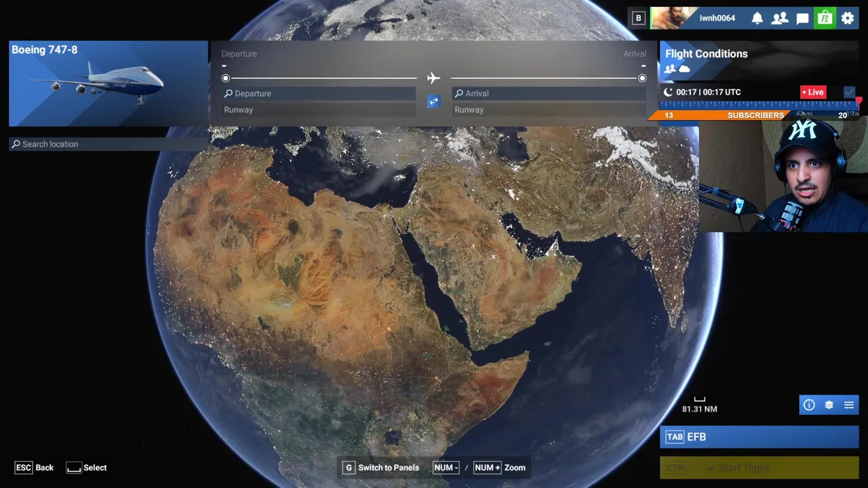Click the Start flight button
This screenshot has height=488, width=868.
point(759,468)
